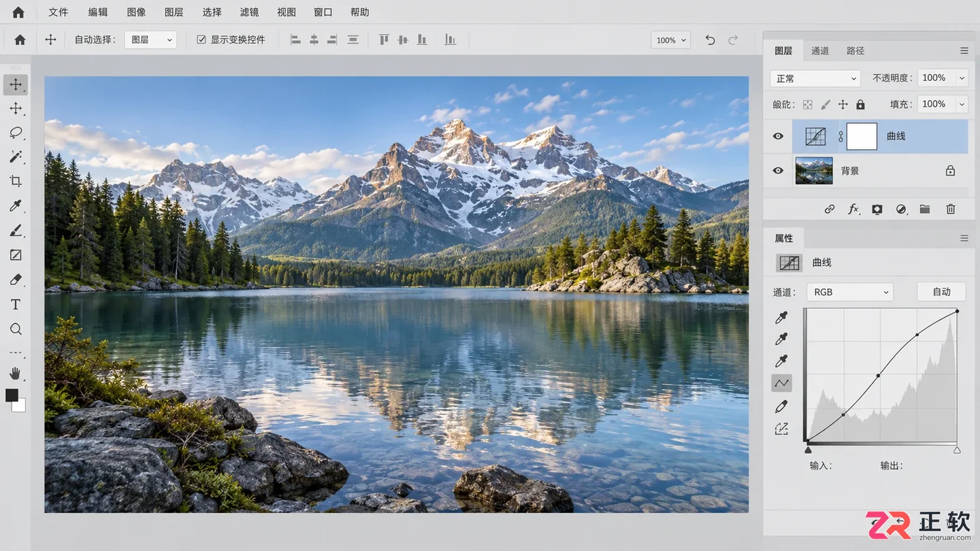Select the Magic Wand tool
Image resolution: width=980 pixels, height=551 pixels.
[16, 157]
